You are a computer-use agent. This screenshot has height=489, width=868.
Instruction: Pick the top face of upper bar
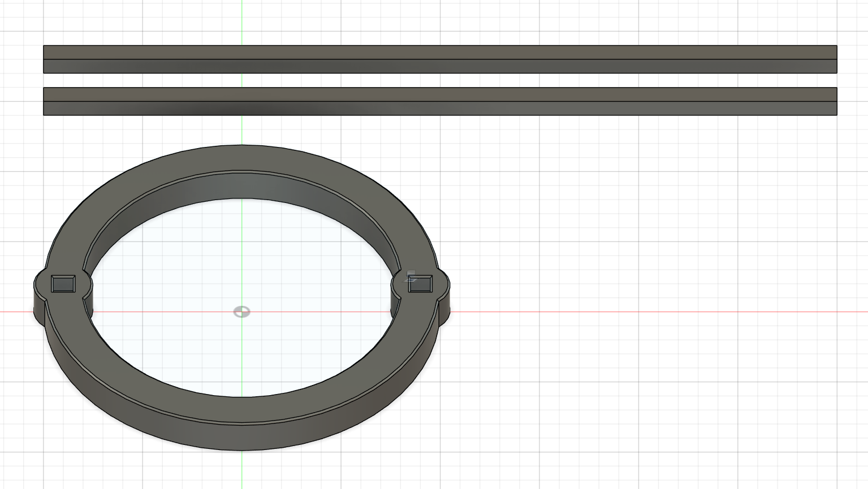(x=440, y=53)
